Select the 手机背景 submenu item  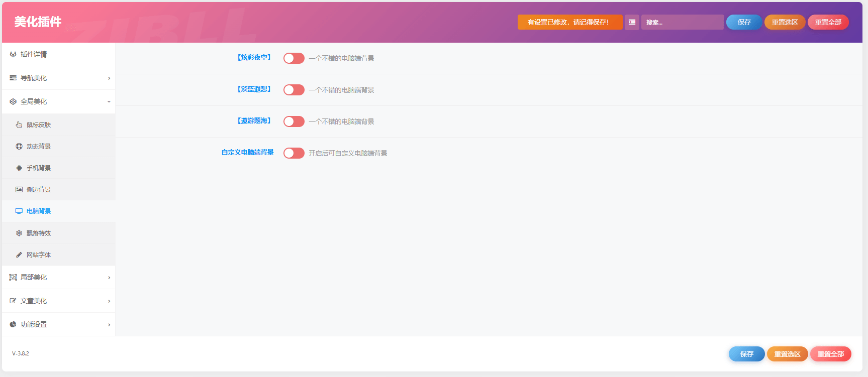[59, 168]
